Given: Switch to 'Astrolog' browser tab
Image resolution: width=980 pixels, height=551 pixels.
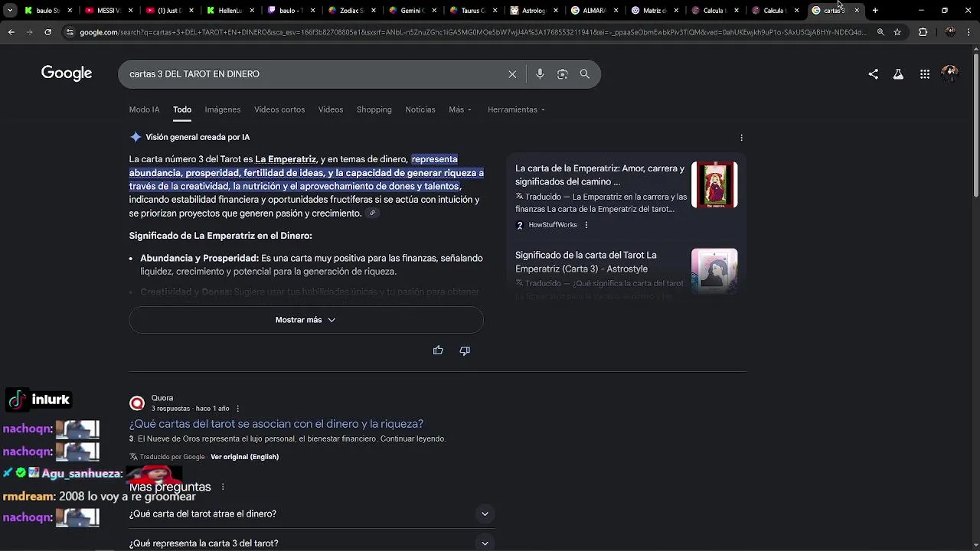Looking at the screenshot, I should click(x=533, y=11).
